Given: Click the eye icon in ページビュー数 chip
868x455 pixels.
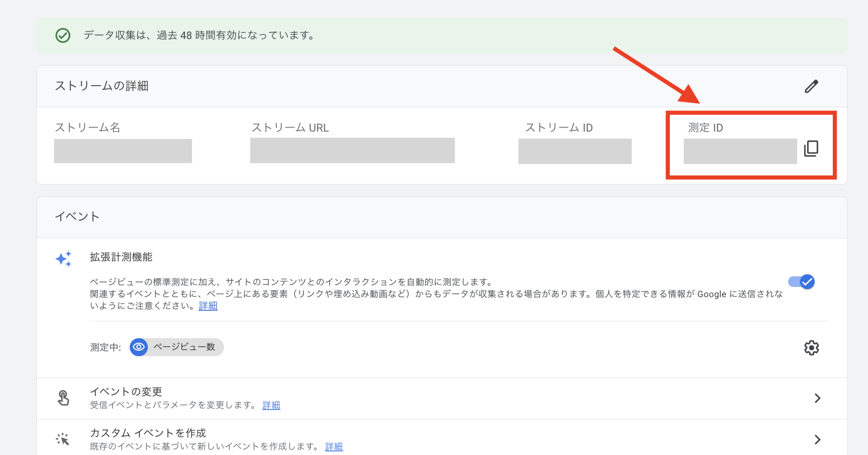Looking at the screenshot, I should point(139,347).
